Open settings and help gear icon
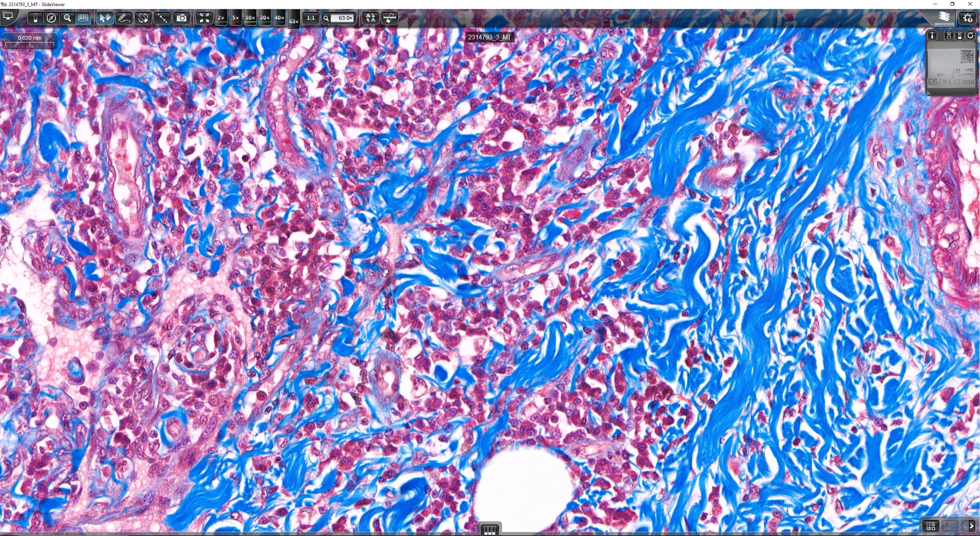 (x=968, y=18)
